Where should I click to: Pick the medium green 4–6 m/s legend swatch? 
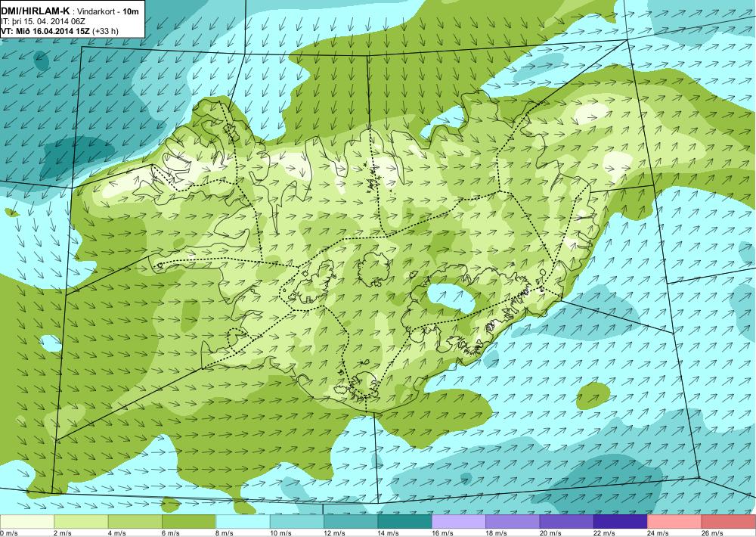[135, 522]
